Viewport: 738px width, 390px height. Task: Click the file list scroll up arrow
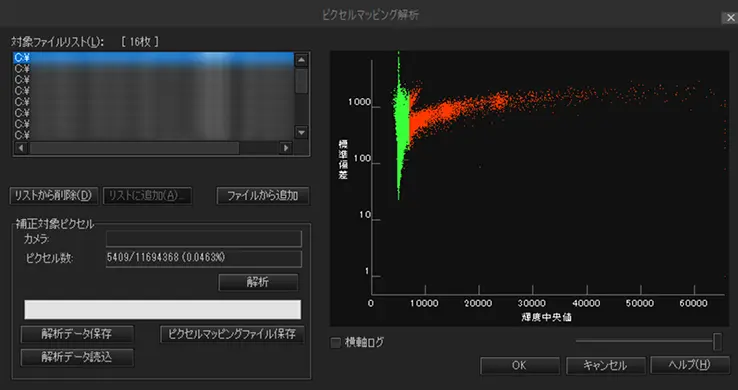(301, 60)
